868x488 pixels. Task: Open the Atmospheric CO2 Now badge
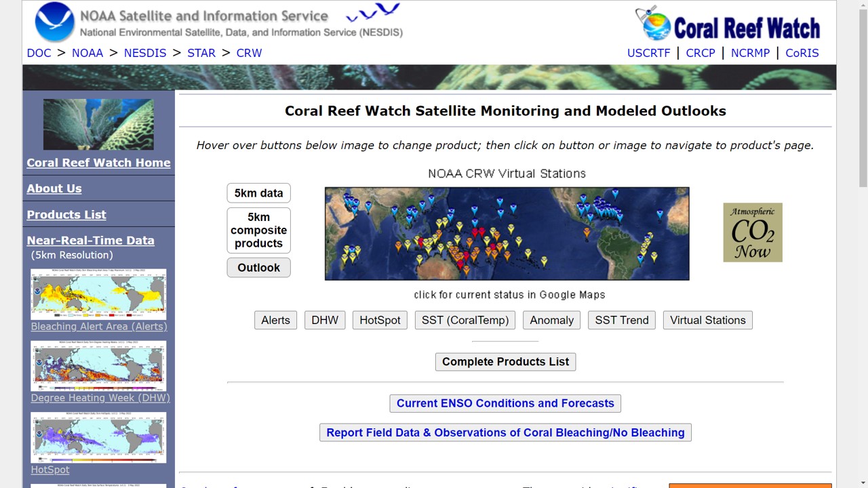pyautogui.click(x=752, y=232)
